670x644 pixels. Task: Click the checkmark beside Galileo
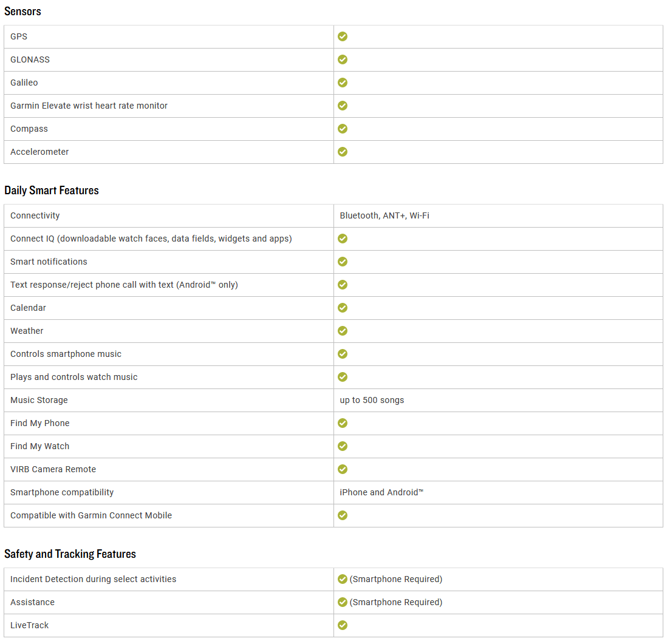coord(342,83)
